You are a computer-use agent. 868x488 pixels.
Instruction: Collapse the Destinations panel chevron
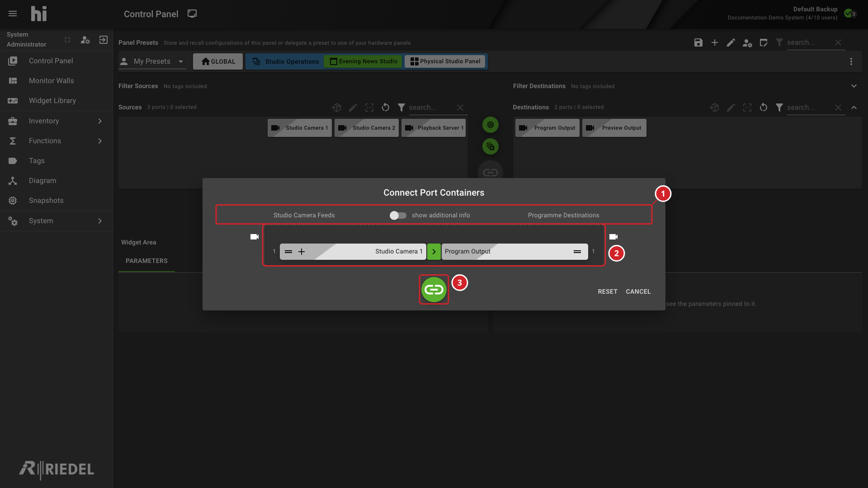(x=854, y=108)
